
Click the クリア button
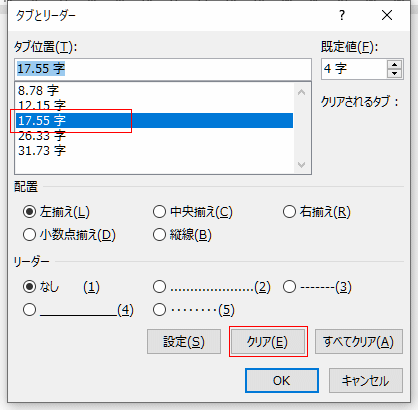pos(268,342)
